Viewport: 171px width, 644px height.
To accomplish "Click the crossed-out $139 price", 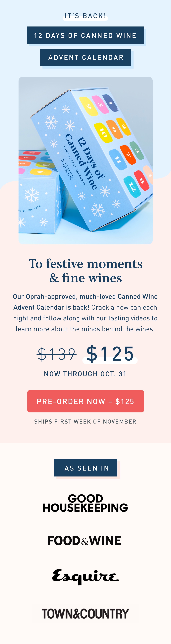I will [x=57, y=354].
